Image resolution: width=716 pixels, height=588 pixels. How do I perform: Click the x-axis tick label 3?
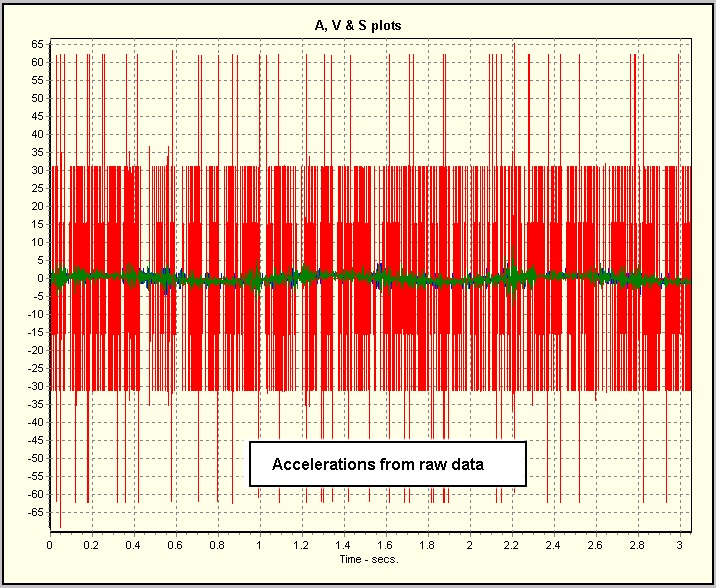click(679, 545)
